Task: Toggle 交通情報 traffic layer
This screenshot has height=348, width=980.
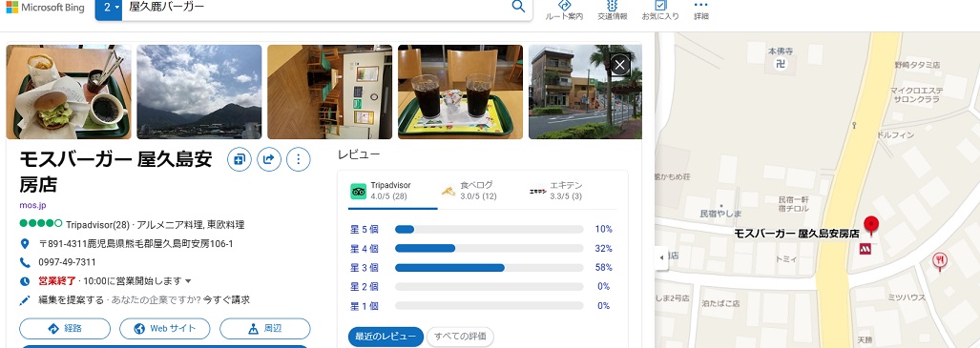Action: click(x=612, y=10)
